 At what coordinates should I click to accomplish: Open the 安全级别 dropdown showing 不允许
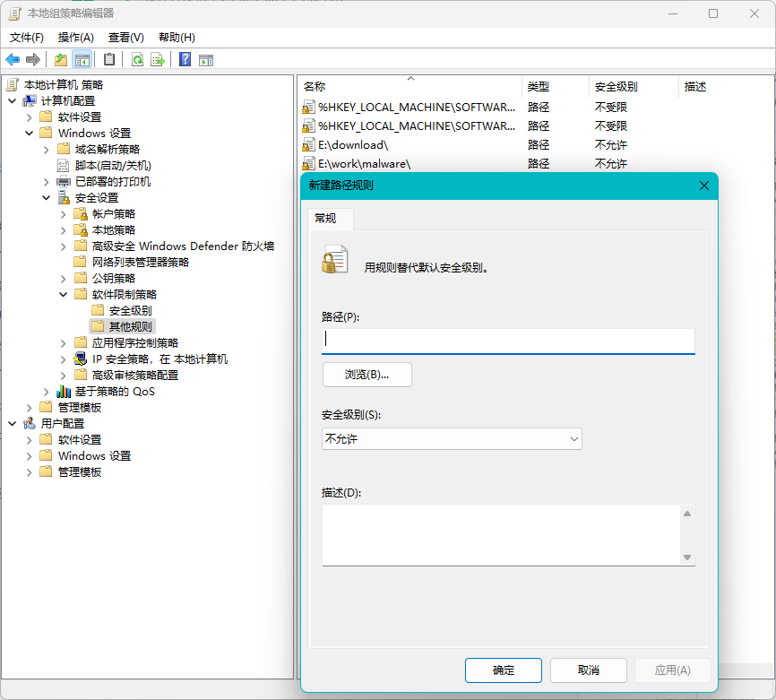click(452, 439)
